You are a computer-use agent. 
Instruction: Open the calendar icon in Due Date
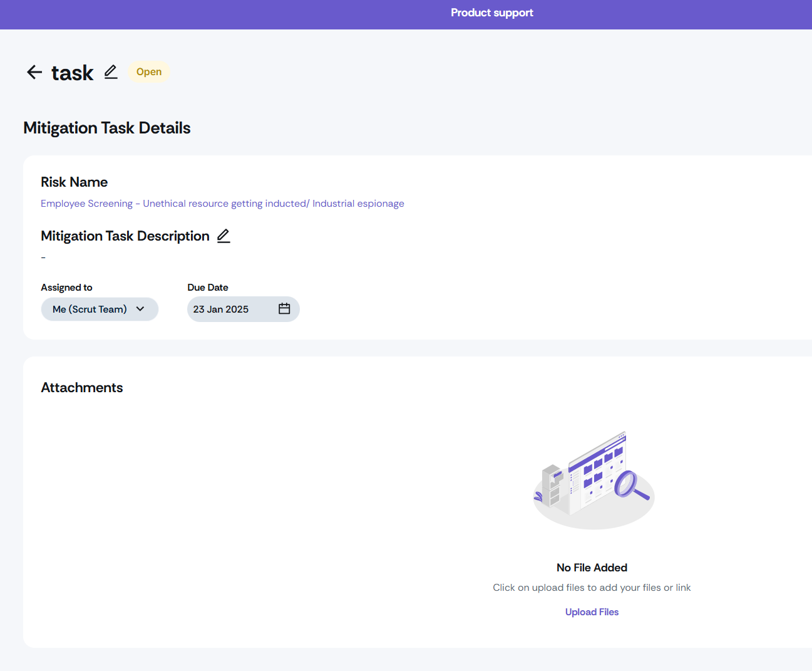[284, 309]
